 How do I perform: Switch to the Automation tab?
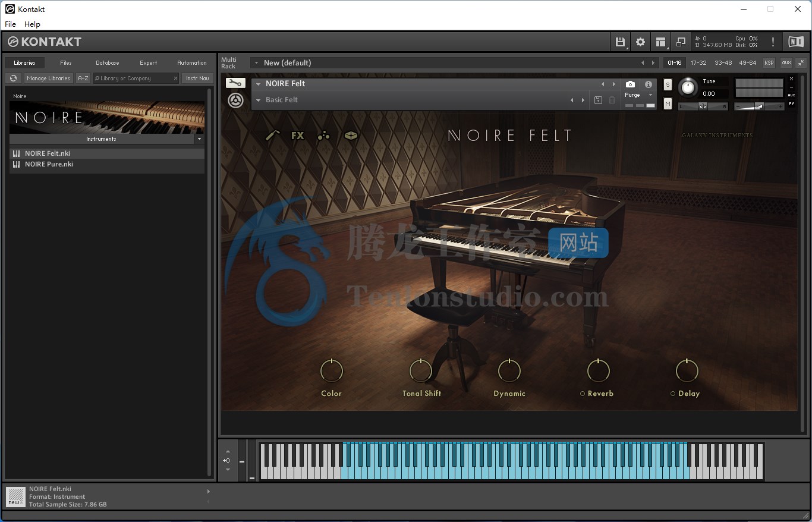click(x=192, y=62)
